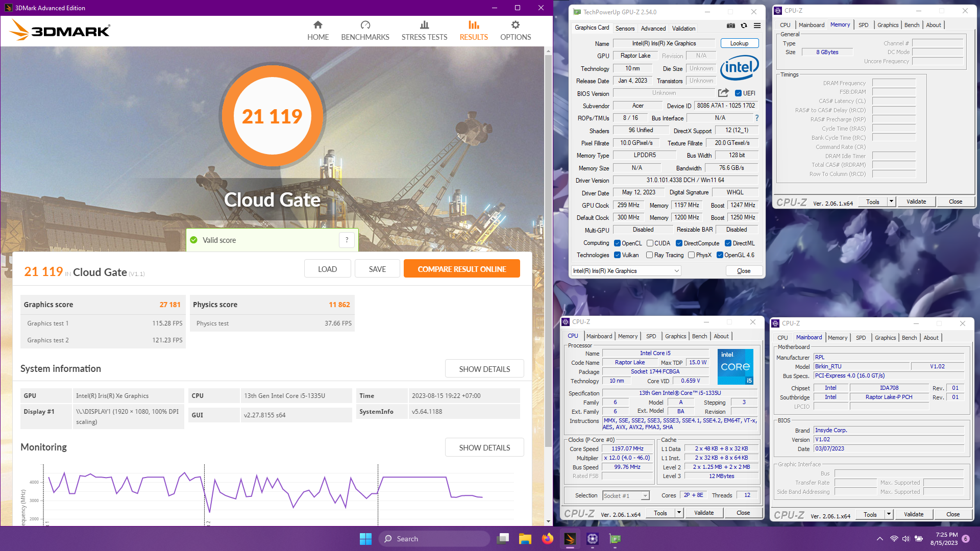The width and height of the screenshot is (980, 551).
Task: Click Validate in CPU-Z CPU window
Action: pos(704,513)
